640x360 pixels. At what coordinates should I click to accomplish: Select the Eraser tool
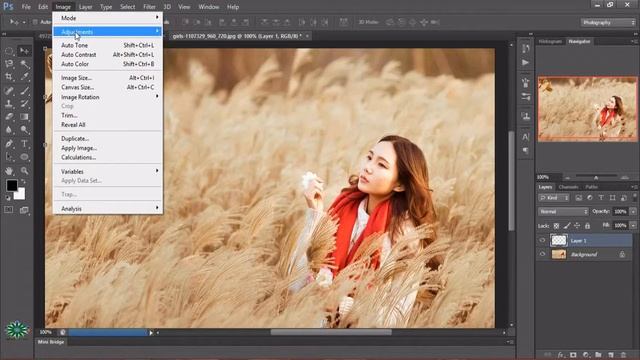[x=9, y=116]
